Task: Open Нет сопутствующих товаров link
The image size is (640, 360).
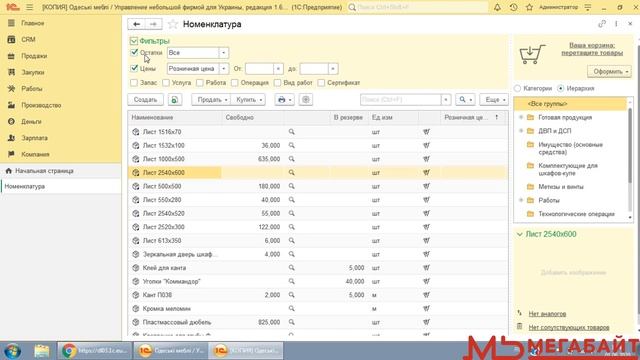Action: [x=569, y=327]
